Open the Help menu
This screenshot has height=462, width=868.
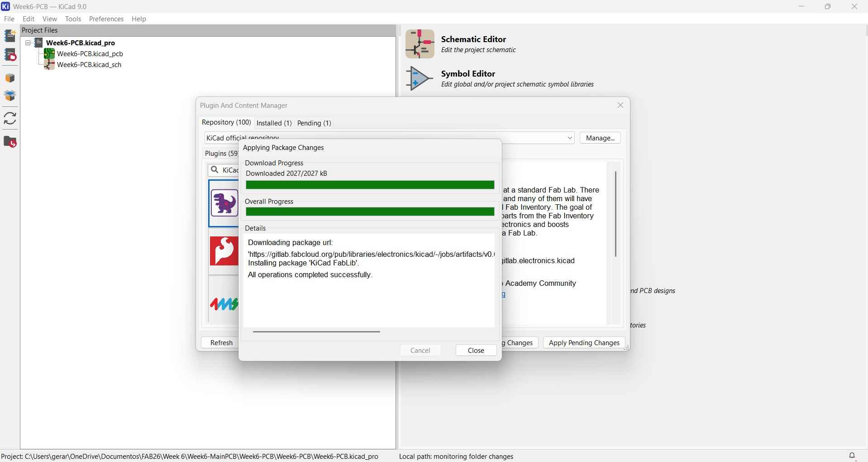click(x=139, y=19)
